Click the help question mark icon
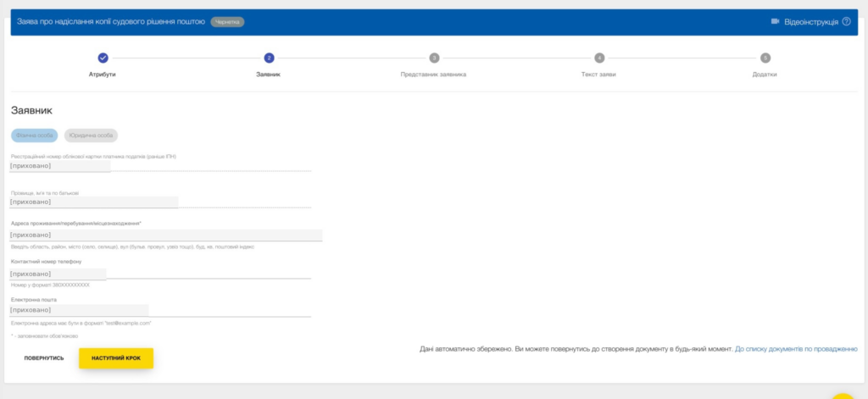This screenshot has height=399, width=868. click(x=847, y=21)
